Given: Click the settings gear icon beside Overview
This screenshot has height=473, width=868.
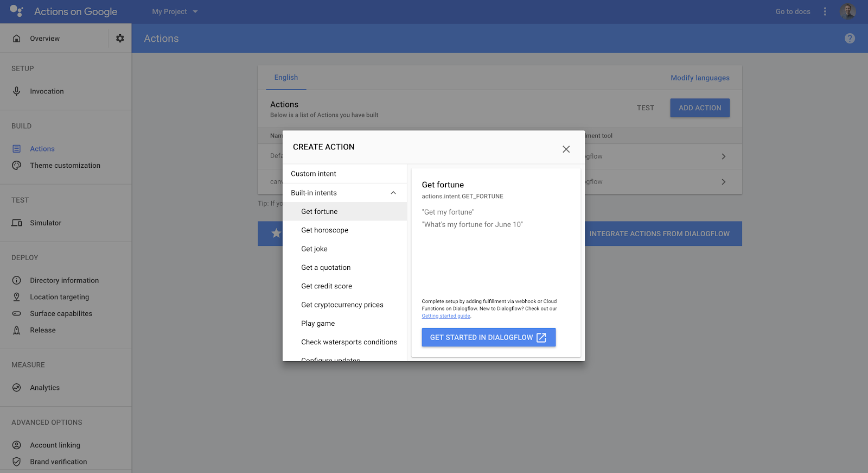Looking at the screenshot, I should (120, 39).
